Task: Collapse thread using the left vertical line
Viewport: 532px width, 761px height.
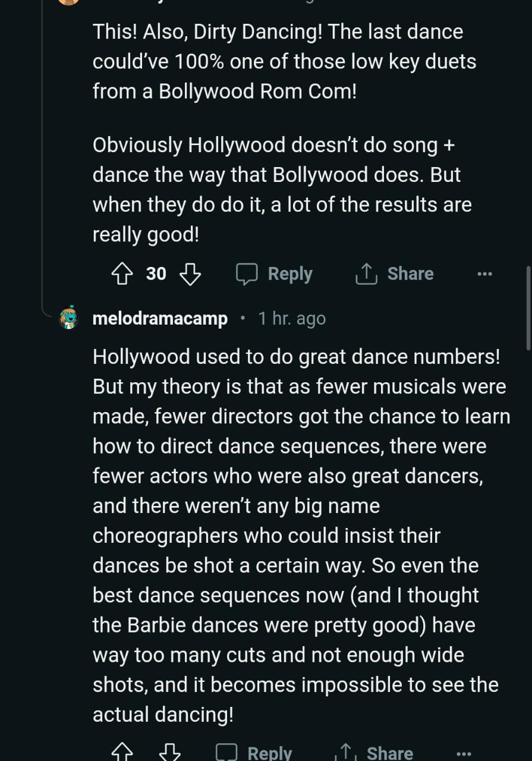Action: coord(42,149)
